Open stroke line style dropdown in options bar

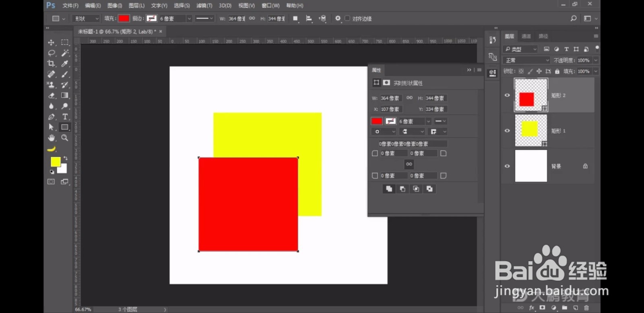click(204, 19)
